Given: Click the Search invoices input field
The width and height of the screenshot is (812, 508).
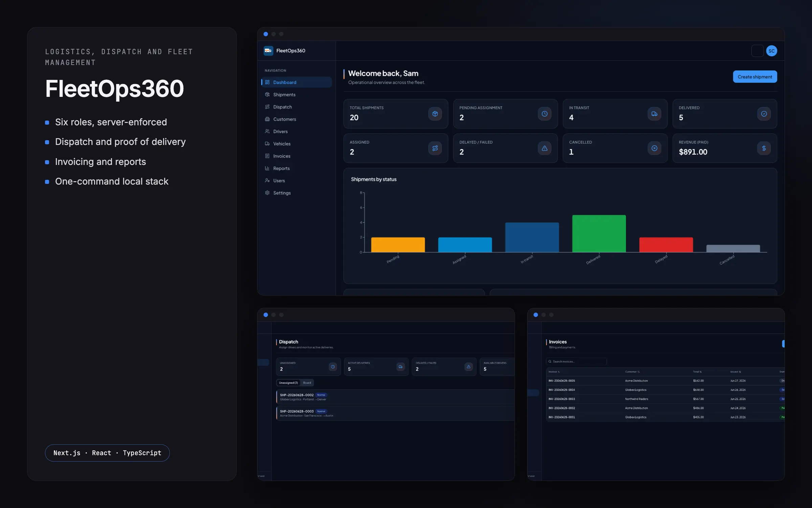Looking at the screenshot, I should [576, 362].
